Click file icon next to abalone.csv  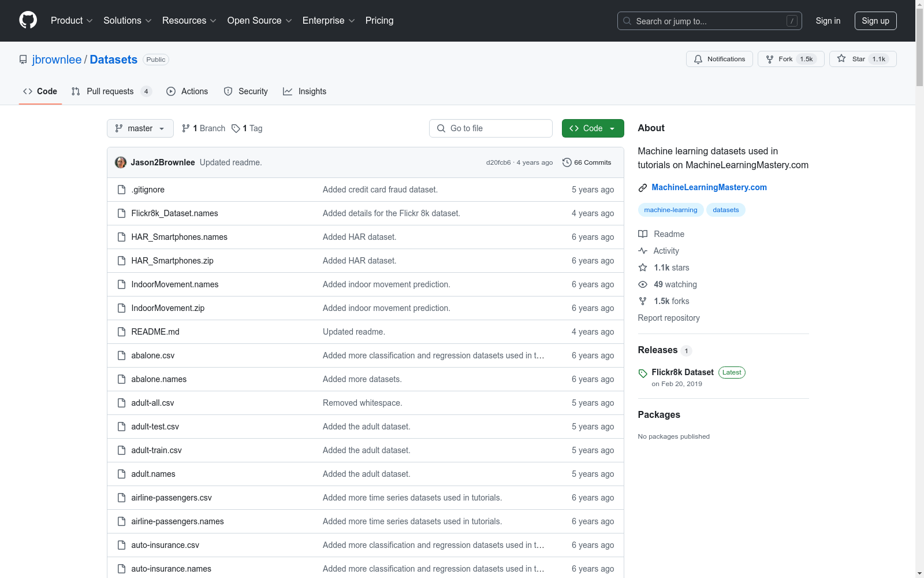pos(121,355)
